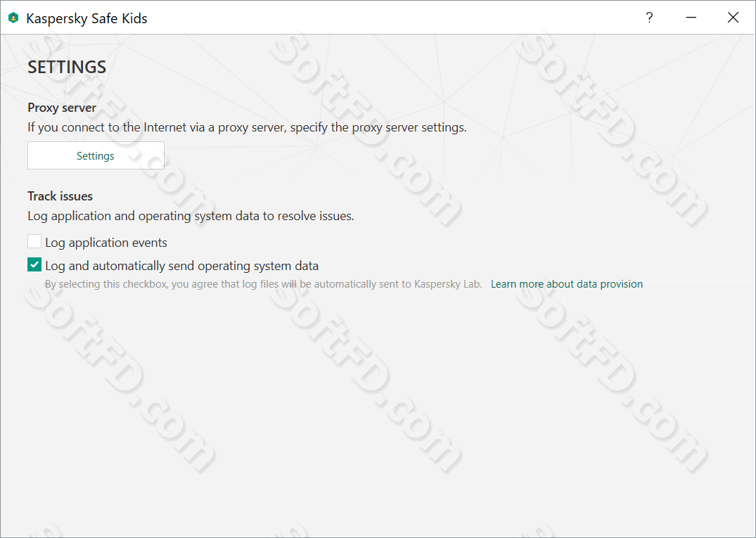Click empty title bar area left of help icon
This screenshot has height=538, width=756.
pos(385,18)
